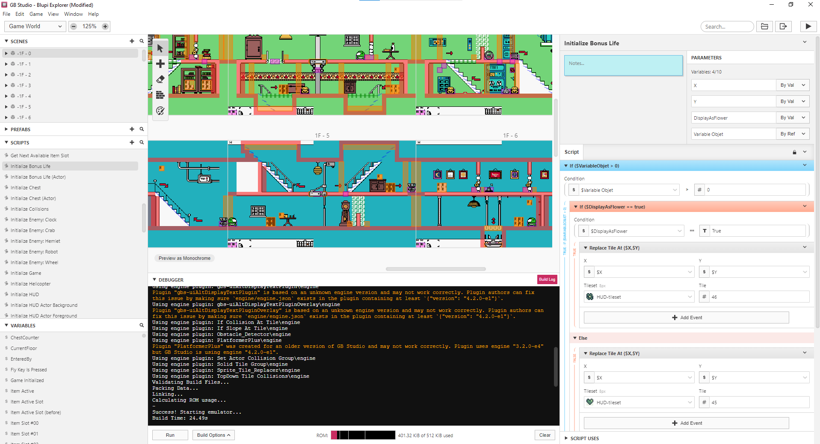This screenshot has height=444, width=820.
Task: Click Preview as Monochrome toggle
Action: coord(185,258)
